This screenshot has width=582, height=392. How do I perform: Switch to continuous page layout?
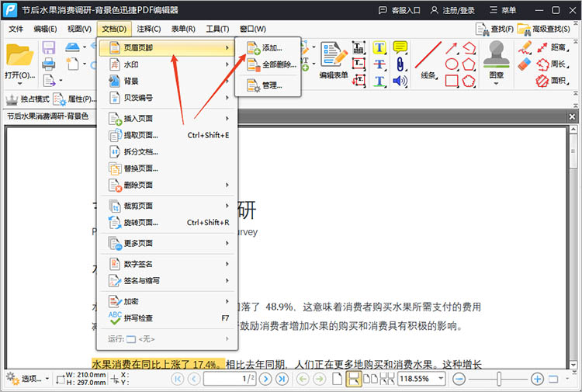tap(353, 379)
